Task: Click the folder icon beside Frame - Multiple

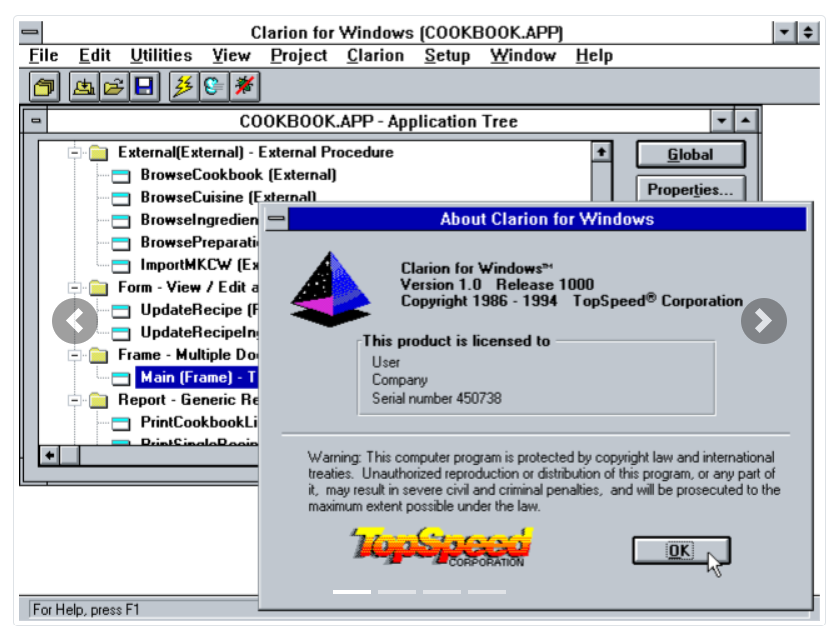Action: pos(98,355)
